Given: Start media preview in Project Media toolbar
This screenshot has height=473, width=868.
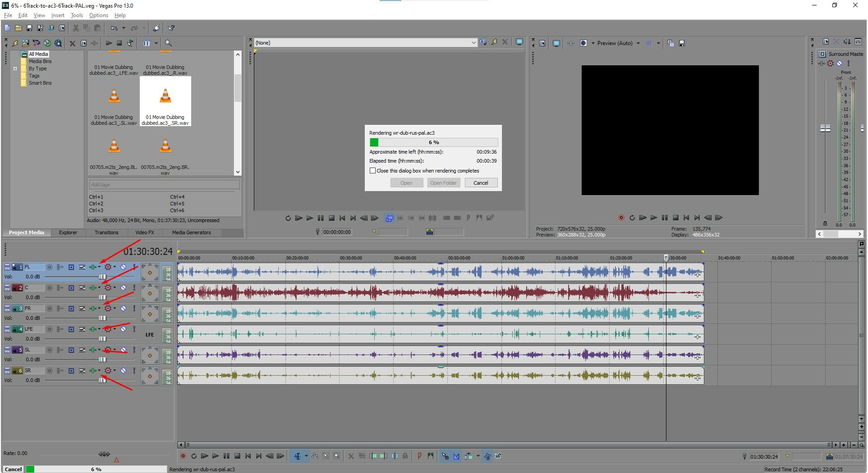Looking at the screenshot, I should pos(109,43).
